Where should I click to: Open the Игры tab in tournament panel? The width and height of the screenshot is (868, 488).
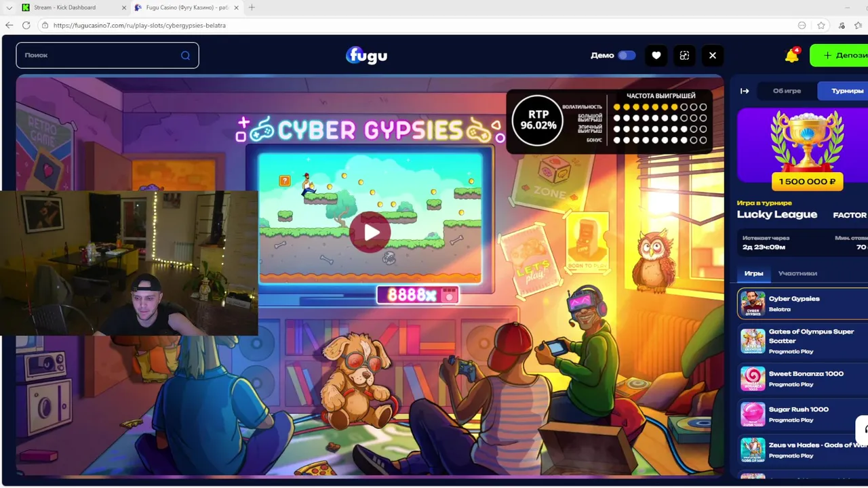point(753,273)
